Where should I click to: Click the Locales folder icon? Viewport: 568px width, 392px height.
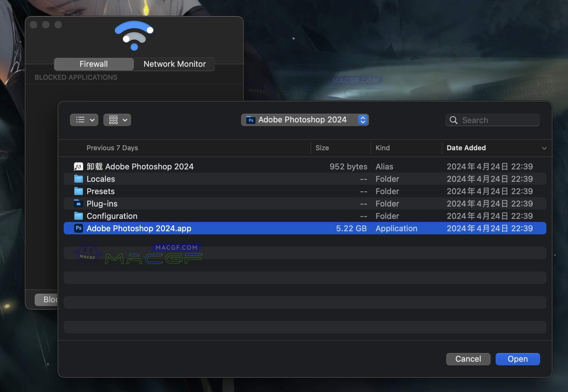coord(79,179)
